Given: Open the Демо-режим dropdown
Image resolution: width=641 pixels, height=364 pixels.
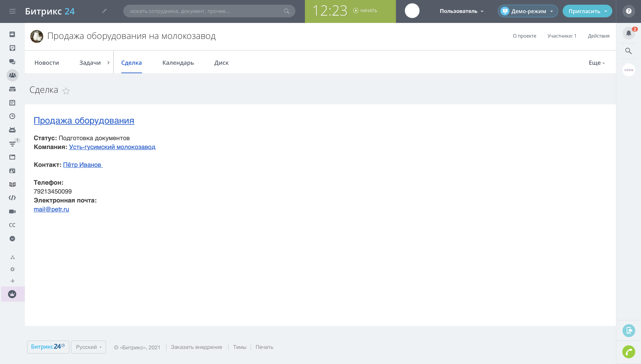Looking at the screenshot, I should [x=528, y=11].
